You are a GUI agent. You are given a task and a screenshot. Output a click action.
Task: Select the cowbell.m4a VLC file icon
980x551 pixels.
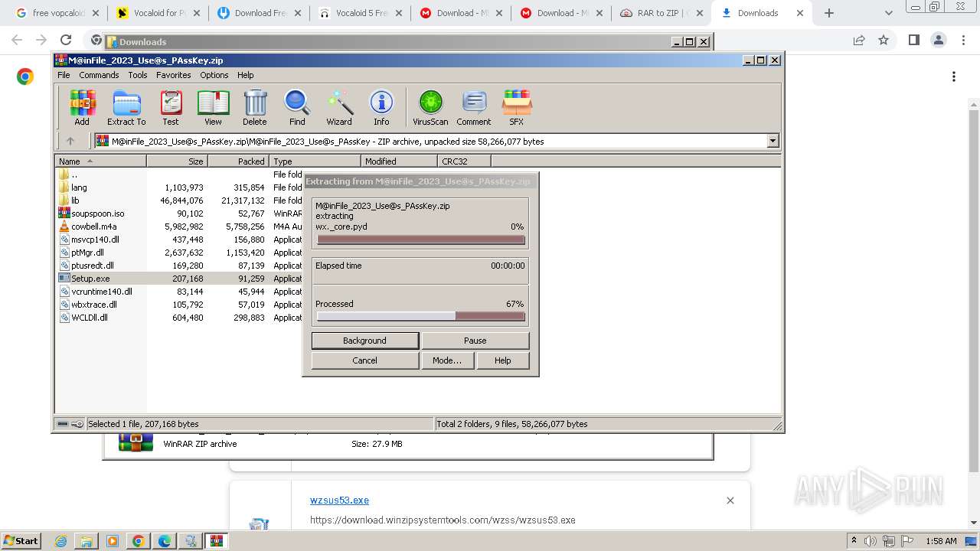pyautogui.click(x=64, y=227)
